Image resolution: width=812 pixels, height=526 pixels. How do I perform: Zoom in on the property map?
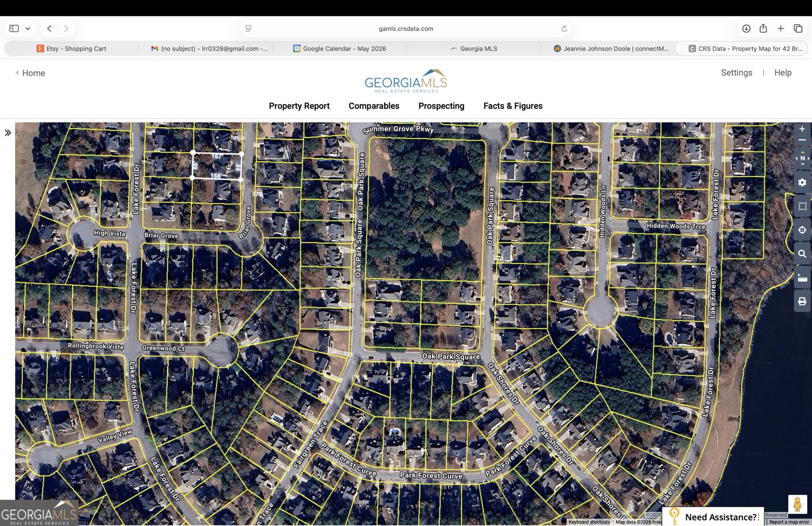(802, 129)
